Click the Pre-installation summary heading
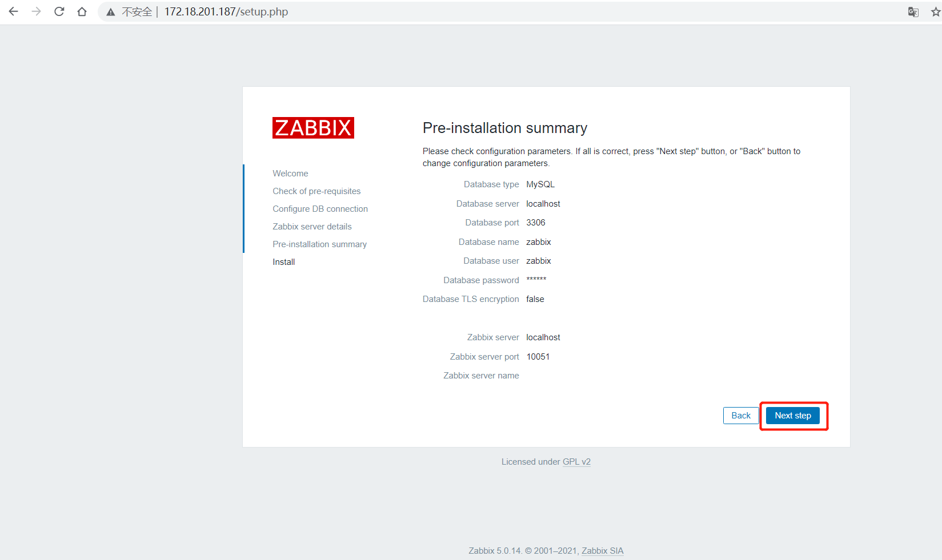 pos(505,128)
